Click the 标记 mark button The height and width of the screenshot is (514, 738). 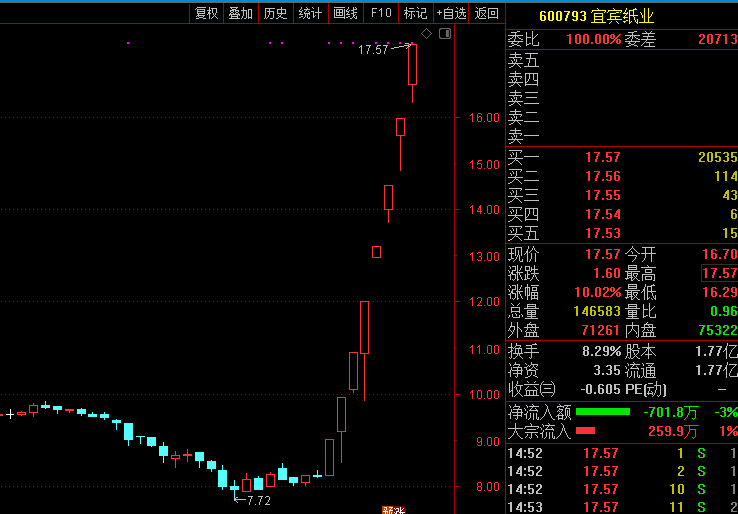coord(414,13)
